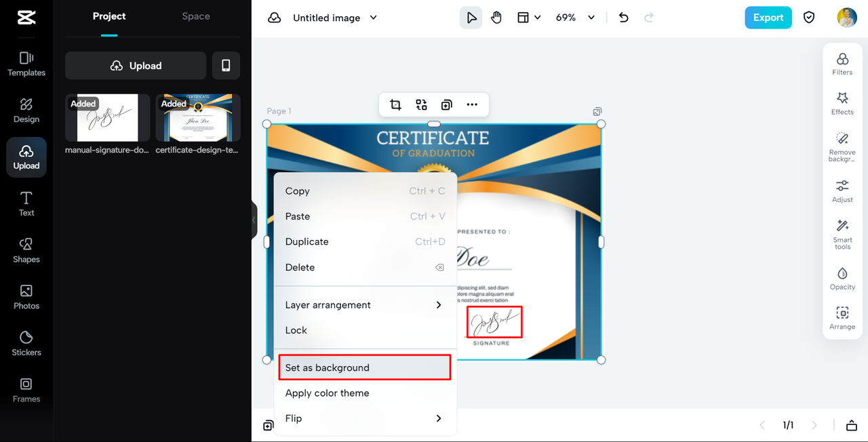This screenshot has width=868, height=442.
Task: Open the canvas layout dropdown
Action: (529, 18)
